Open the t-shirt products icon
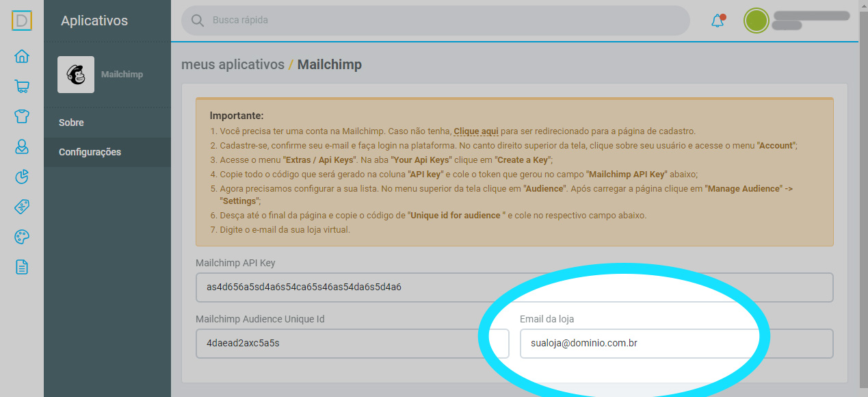868x397 pixels. point(22,116)
